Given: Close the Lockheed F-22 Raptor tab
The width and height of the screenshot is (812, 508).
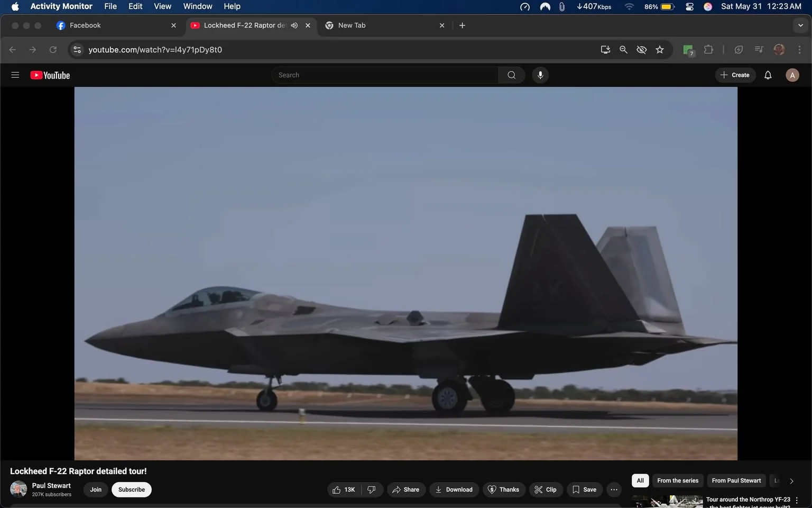Looking at the screenshot, I should click(x=308, y=25).
